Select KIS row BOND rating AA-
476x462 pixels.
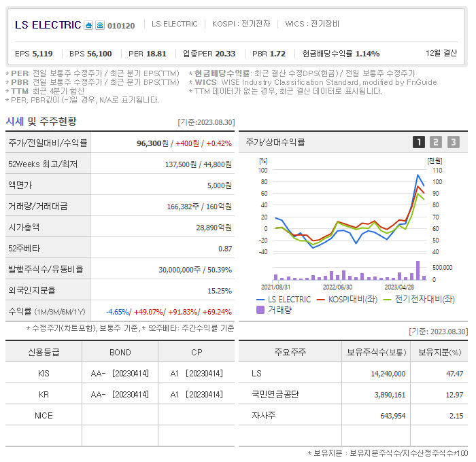coord(98,374)
